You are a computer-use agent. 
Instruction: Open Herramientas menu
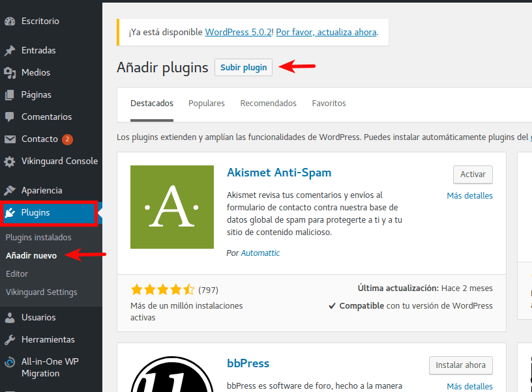click(48, 339)
